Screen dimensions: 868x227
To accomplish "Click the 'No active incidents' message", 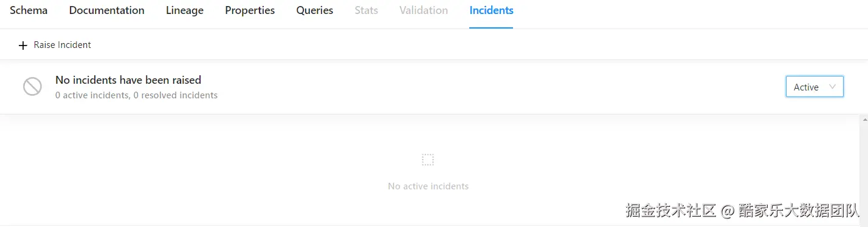I will 428,186.
